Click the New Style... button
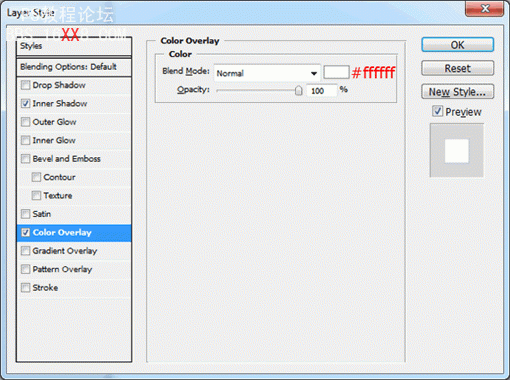 click(457, 92)
